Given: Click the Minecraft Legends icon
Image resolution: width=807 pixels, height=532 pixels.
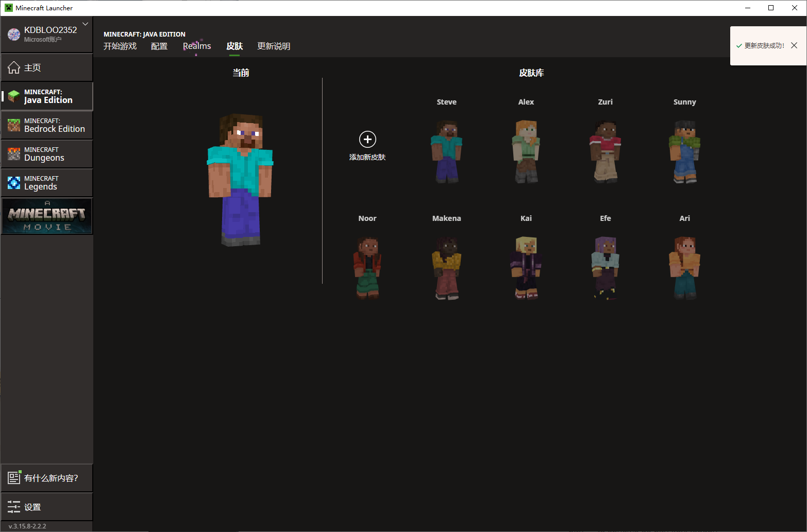Looking at the screenshot, I should pos(14,183).
